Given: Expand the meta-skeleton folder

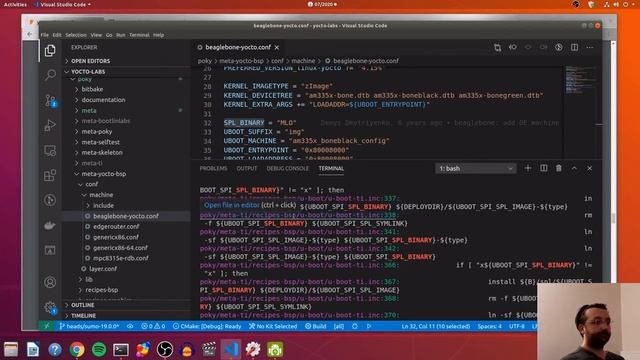Looking at the screenshot, I should 102,152.
